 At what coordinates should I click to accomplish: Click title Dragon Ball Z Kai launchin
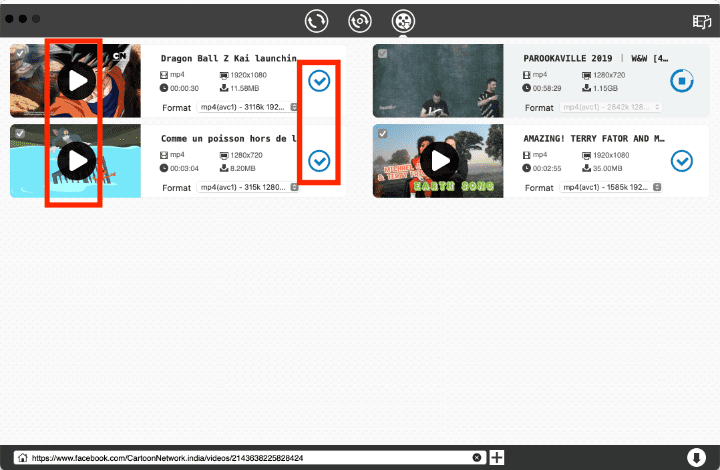pos(229,58)
